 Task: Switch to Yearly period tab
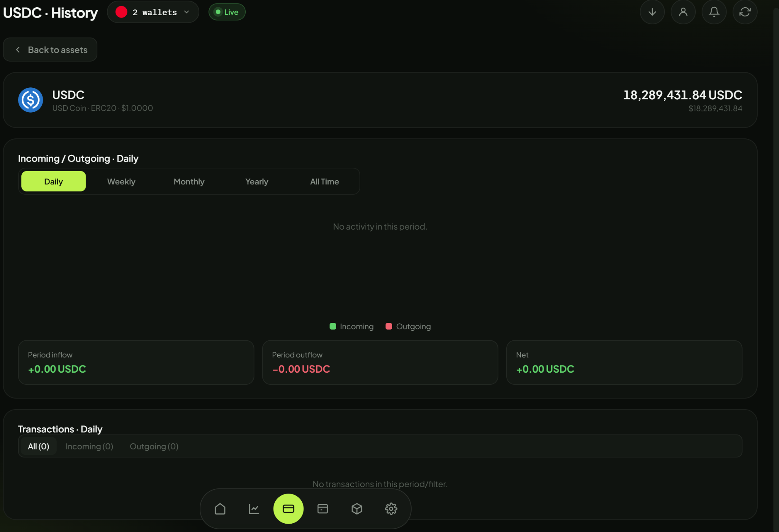pyautogui.click(x=257, y=181)
